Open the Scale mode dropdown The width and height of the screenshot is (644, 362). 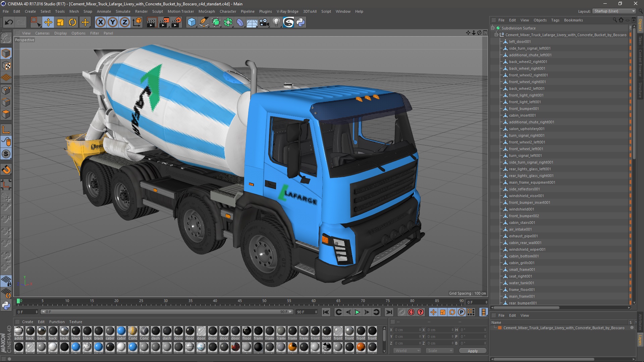tap(440, 351)
